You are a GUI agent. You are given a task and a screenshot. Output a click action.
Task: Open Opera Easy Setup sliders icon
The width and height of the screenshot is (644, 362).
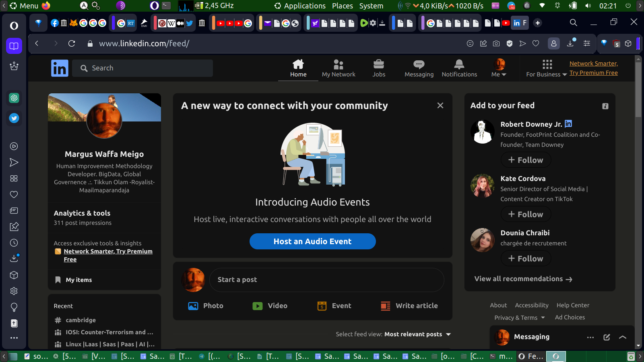point(587,43)
